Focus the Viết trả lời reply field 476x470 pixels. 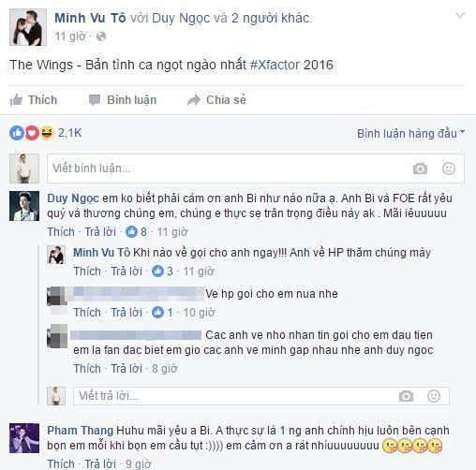point(261,396)
